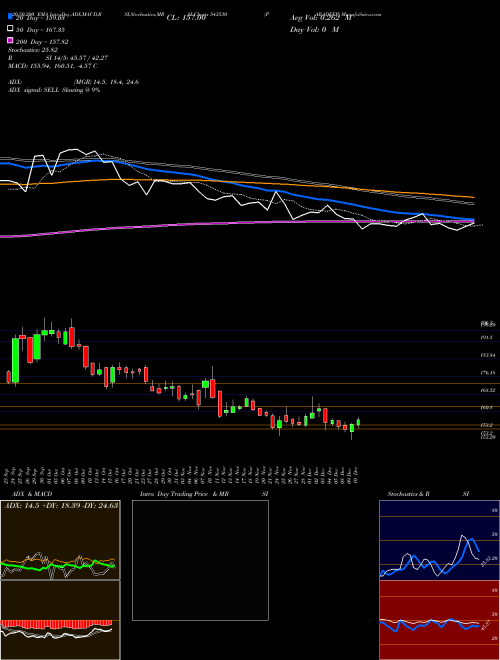500x660 pixels.
Task: Click the '(MGR) 14.5, 18.4, 24.6' ADX values
Action: (106, 82)
